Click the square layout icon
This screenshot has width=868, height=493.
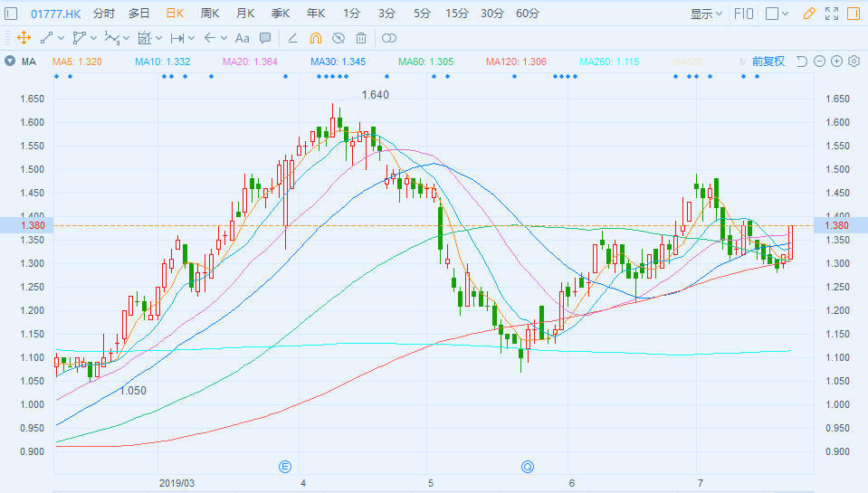click(x=772, y=14)
